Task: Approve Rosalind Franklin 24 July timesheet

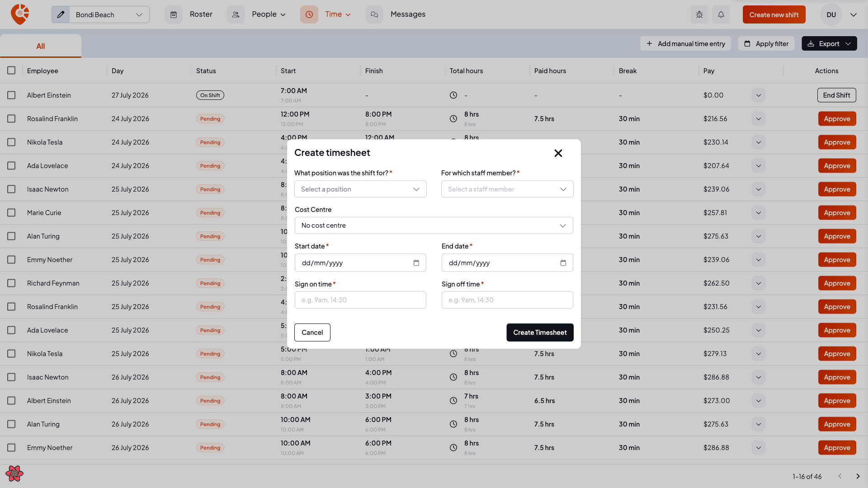Action: point(837,119)
